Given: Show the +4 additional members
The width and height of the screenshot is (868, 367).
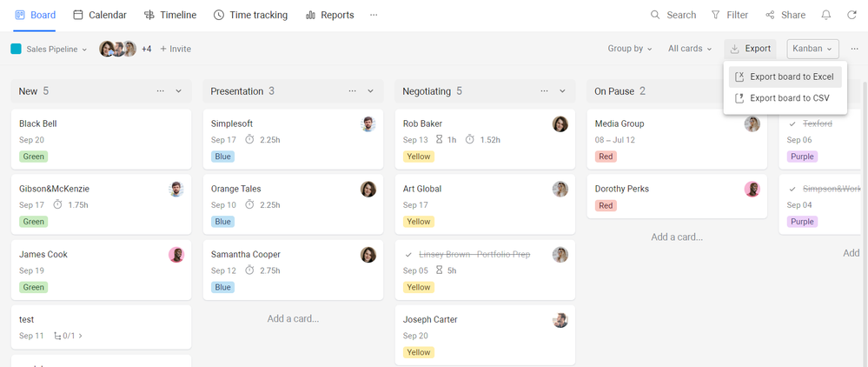Looking at the screenshot, I should point(146,49).
